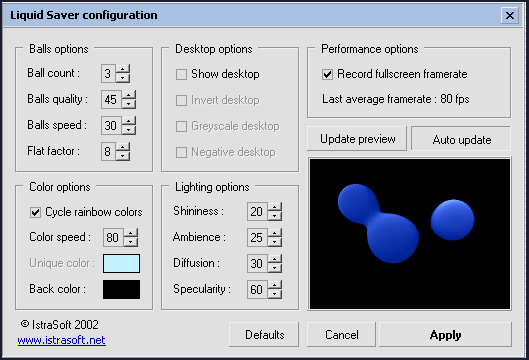Viewport: 529px width, 360px height.
Task: Open the www.istrasoft.net link
Action: click(61, 340)
